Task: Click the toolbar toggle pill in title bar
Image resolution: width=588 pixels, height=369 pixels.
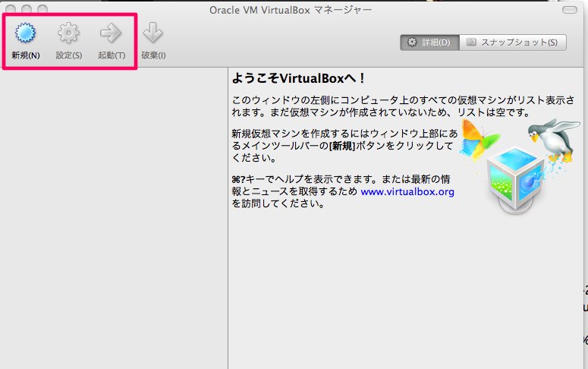Action: coord(570,10)
